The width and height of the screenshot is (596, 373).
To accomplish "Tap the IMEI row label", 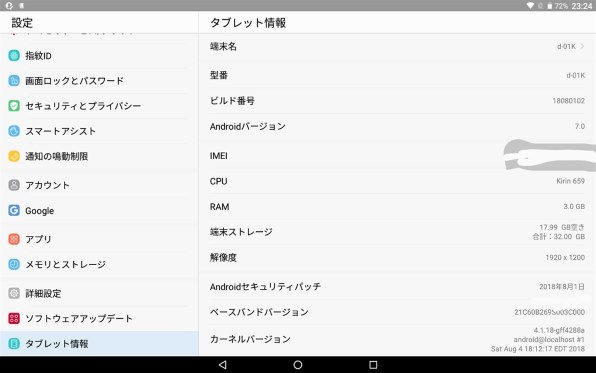I will coord(219,156).
